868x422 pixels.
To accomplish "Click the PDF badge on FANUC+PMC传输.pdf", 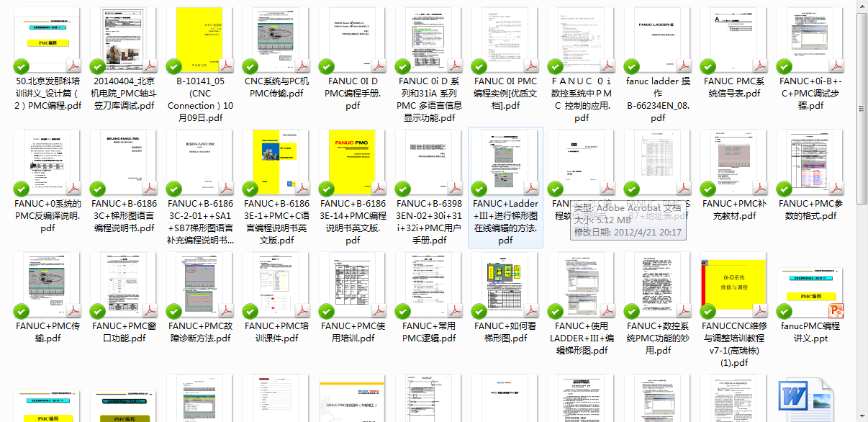I will [x=75, y=311].
